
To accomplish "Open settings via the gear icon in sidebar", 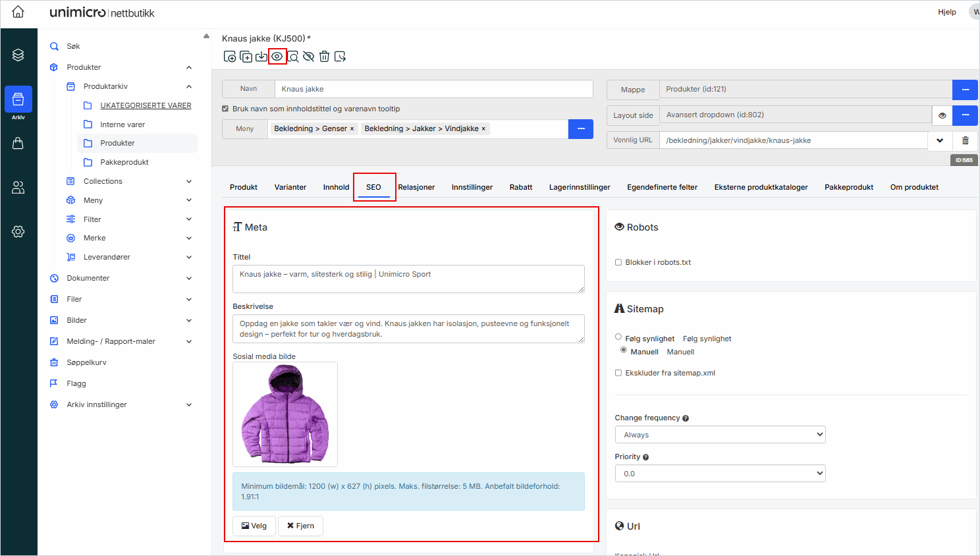I will click(x=18, y=231).
